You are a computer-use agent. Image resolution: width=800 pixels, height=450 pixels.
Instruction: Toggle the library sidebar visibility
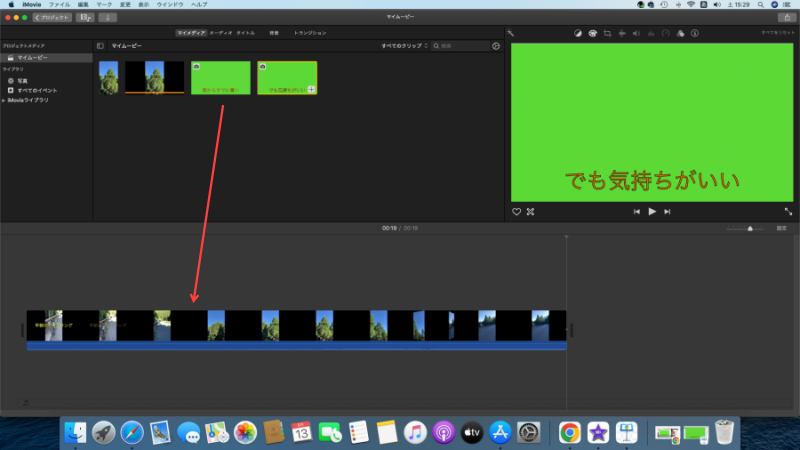pyautogui.click(x=100, y=46)
